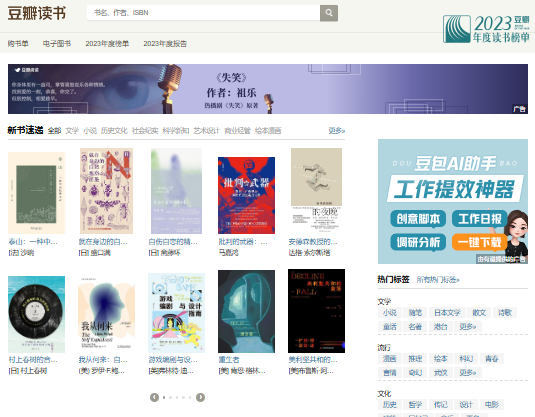Select the 商业经管 new books filter tab
The image size is (535, 417).
tap(237, 131)
